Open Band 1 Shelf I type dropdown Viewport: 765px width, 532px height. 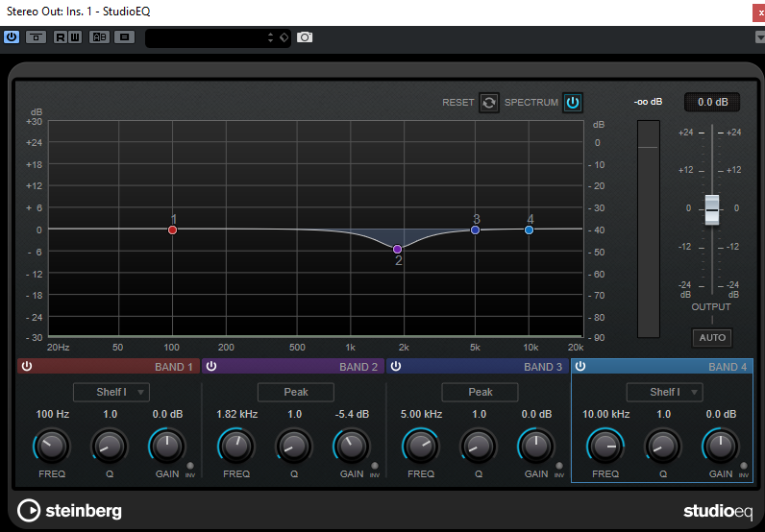(x=111, y=392)
